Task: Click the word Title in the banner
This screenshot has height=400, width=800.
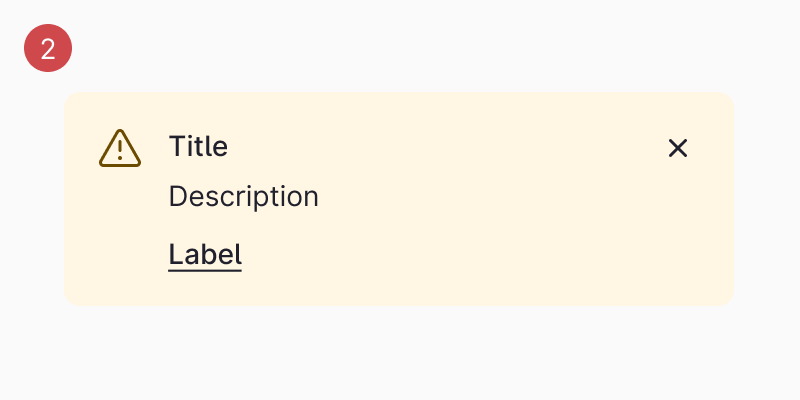Action: [x=198, y=147]
